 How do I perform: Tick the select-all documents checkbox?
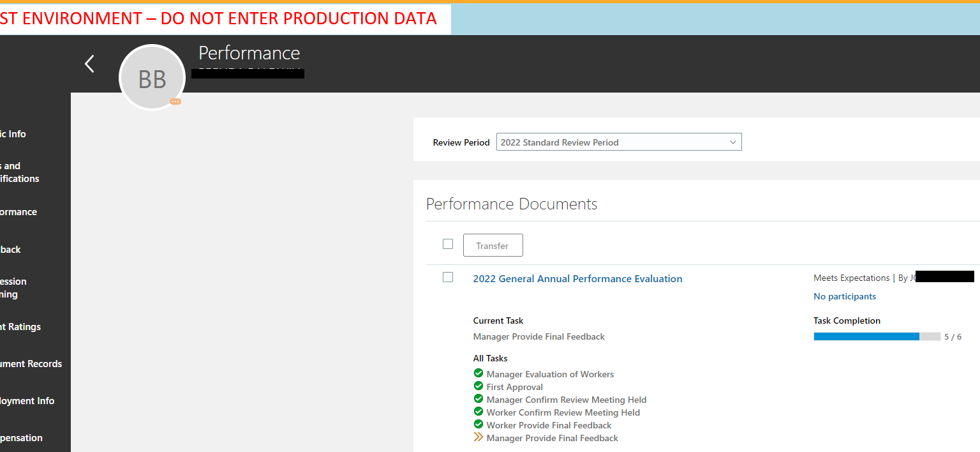tap(448, 244)
